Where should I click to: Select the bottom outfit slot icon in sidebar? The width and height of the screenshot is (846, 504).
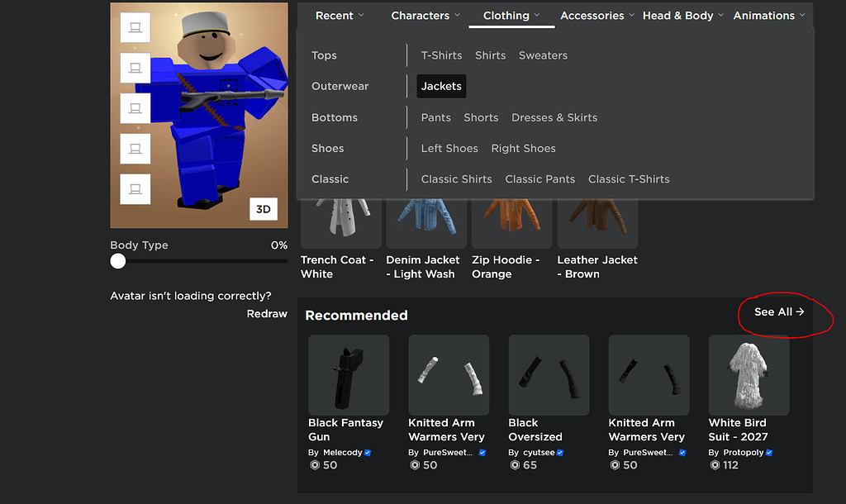pos(135,189)
